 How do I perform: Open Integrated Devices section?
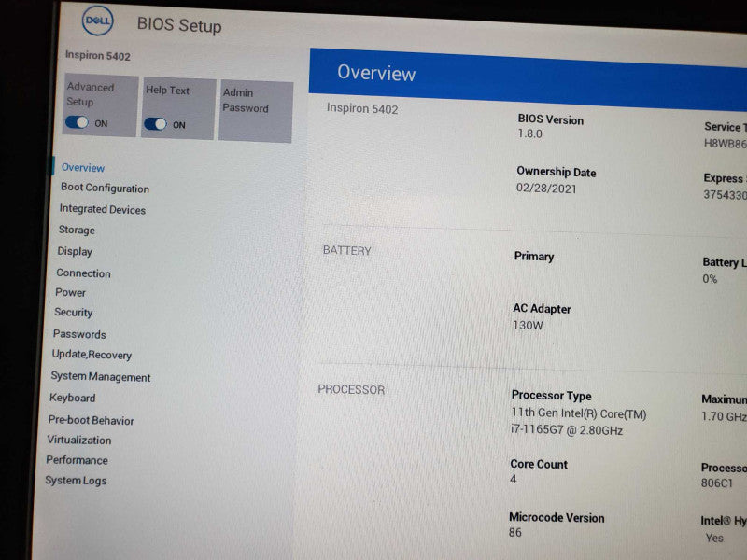[x=103, y=209]
